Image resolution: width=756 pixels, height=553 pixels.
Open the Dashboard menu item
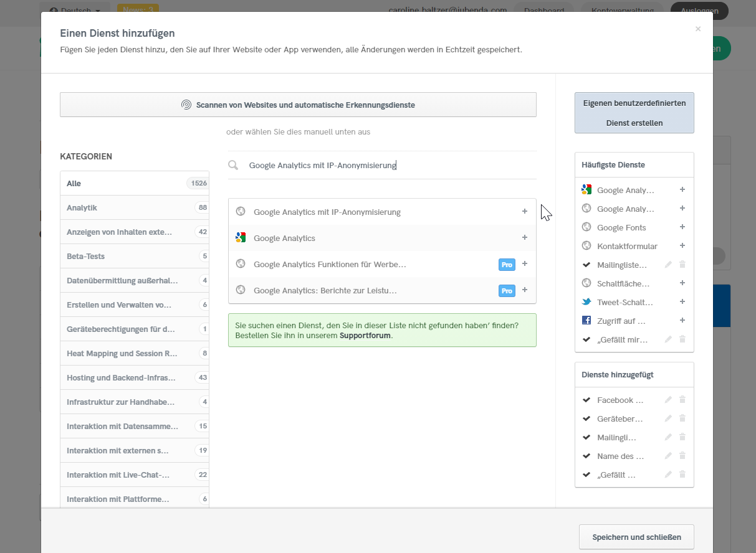543,10
